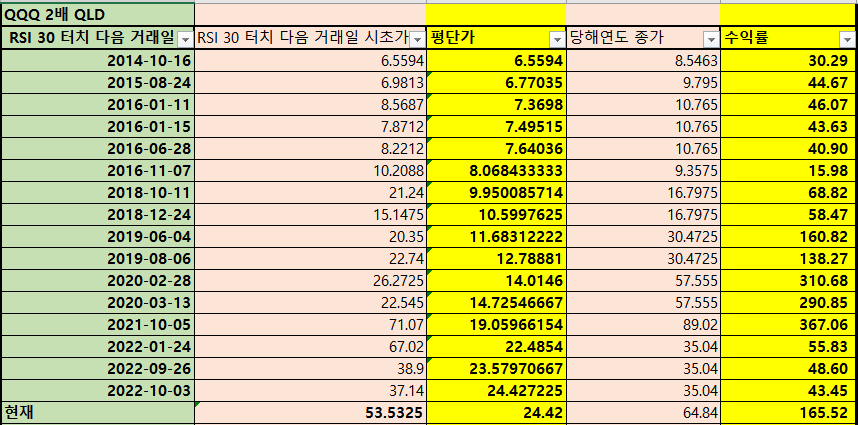
Task: Select date cell 2019-06-04
Action: coord(98,237)
